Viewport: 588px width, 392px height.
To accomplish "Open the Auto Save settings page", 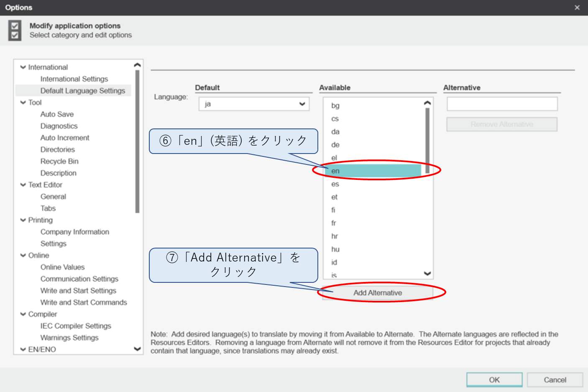I will [x=57, y=114].
